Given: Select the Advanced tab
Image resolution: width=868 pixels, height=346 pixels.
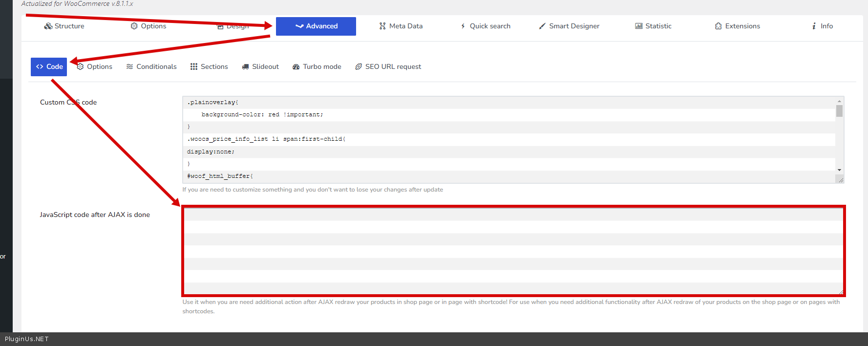Looking at the screenshot, I should (x=316, y=26).
